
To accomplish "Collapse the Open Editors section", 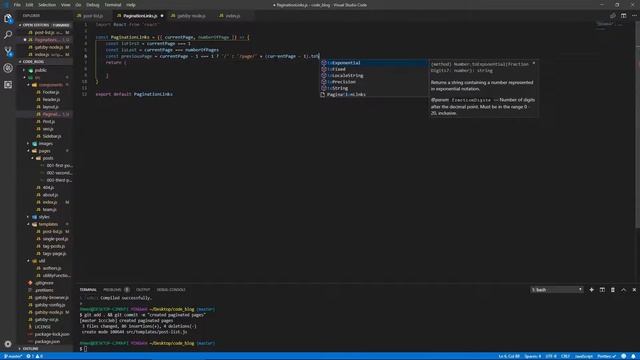I will point(44,25).
